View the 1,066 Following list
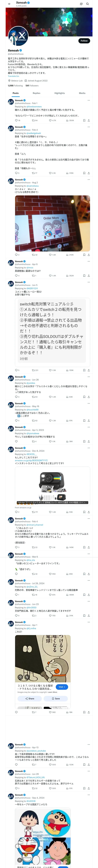The height and width of the screenshot is (868, 98). (15, 86)
